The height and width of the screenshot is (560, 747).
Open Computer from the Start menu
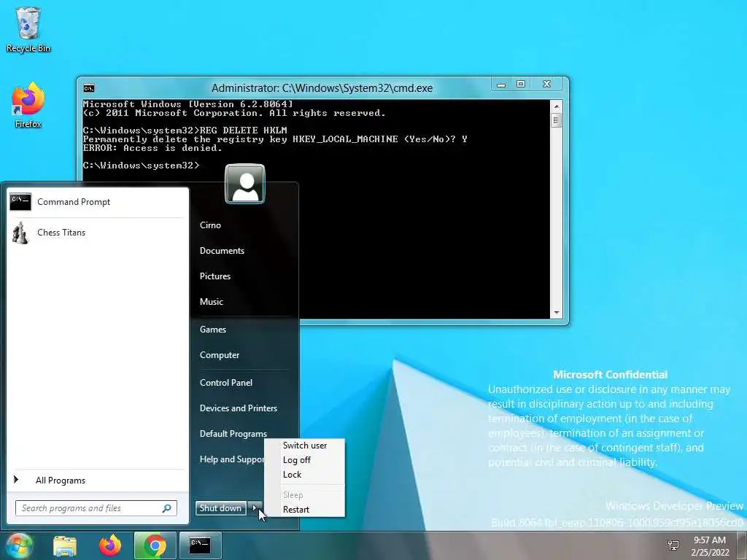(220, 355)
